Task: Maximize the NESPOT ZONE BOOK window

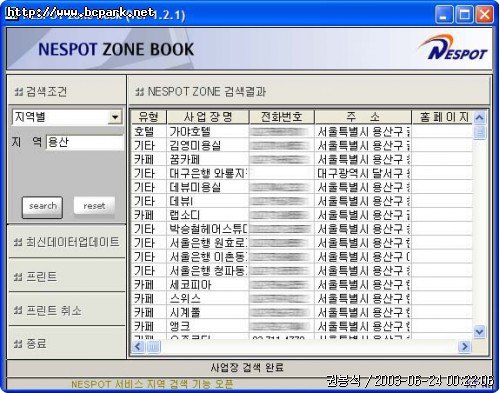Action: coord(464,15)
